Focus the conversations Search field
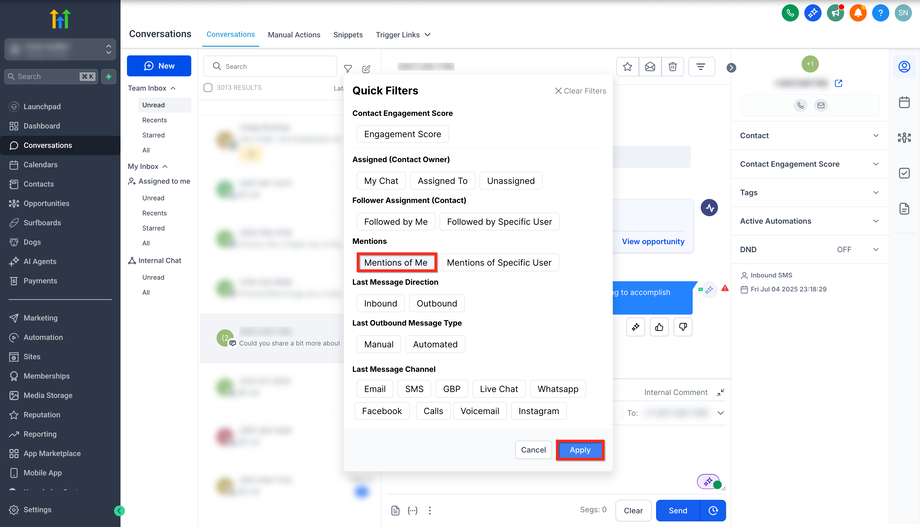Screen dimensions: 920x527 click(270, 66)
